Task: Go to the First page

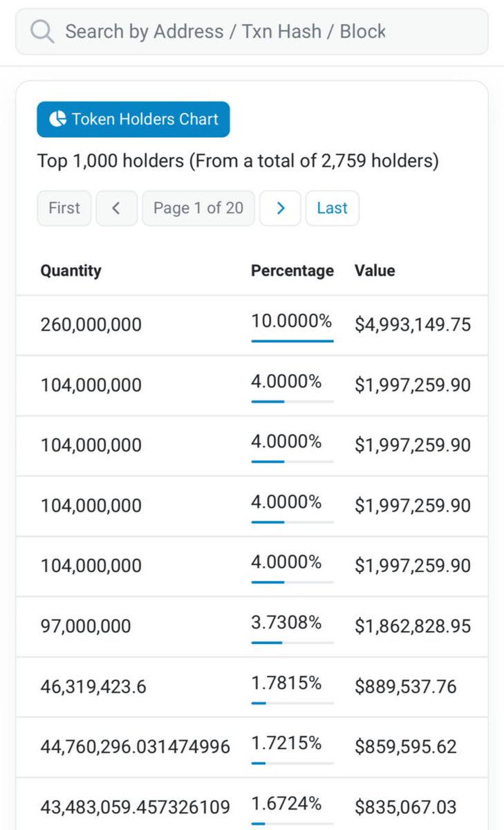Action: click(x=64, y=208)
